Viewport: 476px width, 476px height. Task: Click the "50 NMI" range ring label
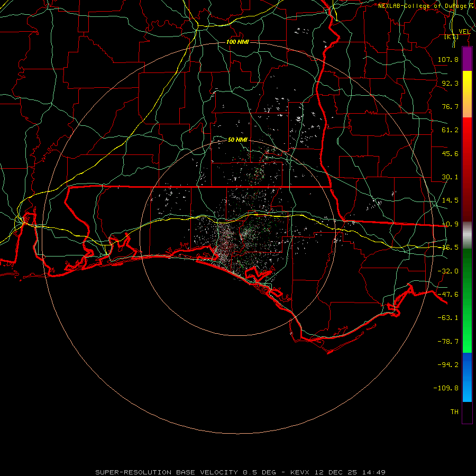point(237,140)
